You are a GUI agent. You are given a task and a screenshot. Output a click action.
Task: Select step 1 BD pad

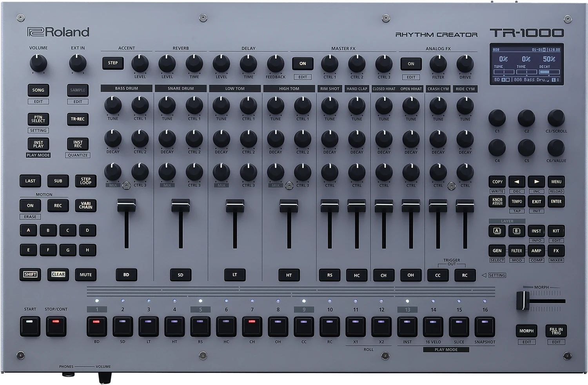coord(97,326)
